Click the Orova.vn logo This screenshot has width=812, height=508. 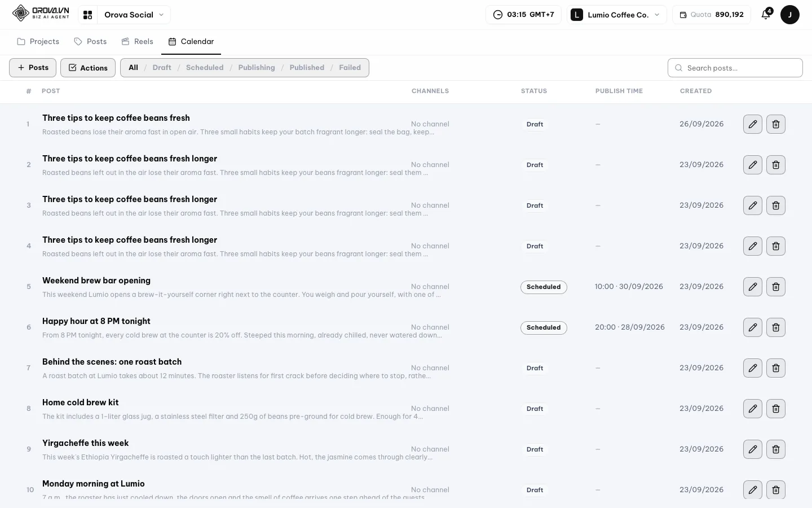point(41,13)
